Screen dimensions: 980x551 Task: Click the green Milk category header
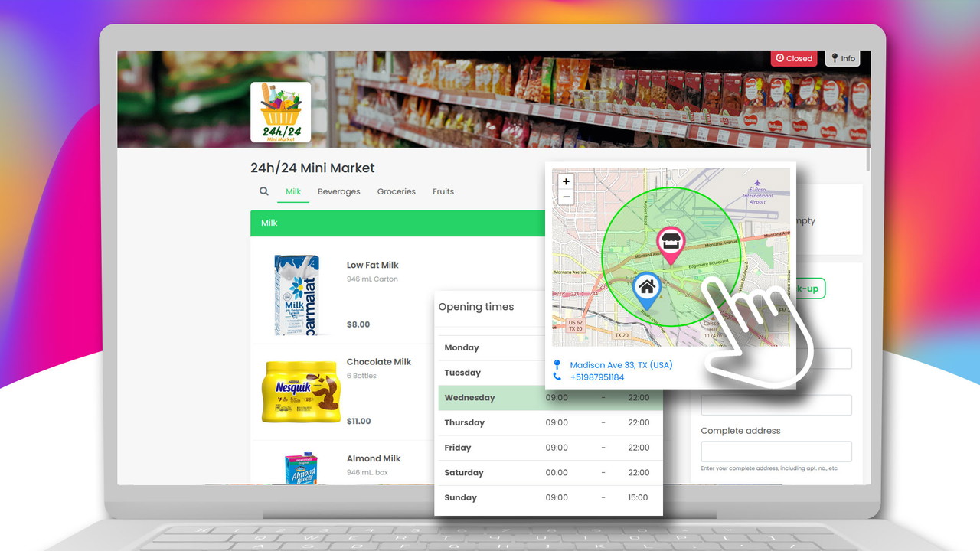(397, 223)
